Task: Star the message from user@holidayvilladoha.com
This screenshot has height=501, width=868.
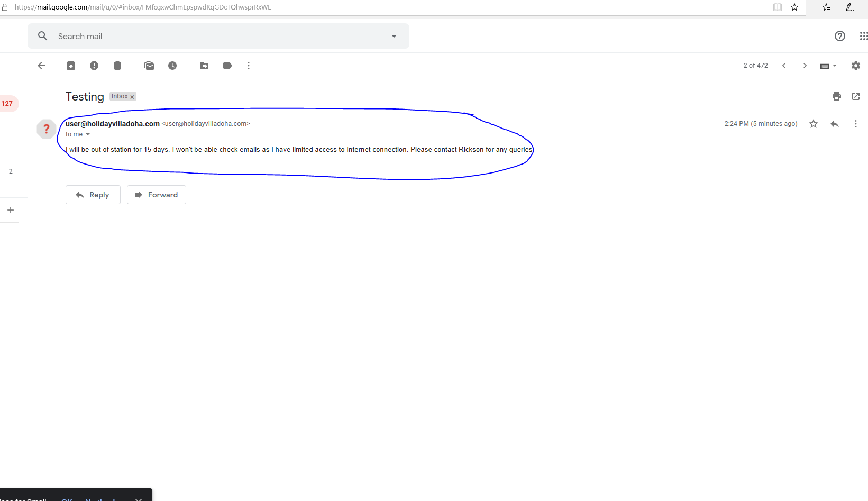Action: (814, 124)
